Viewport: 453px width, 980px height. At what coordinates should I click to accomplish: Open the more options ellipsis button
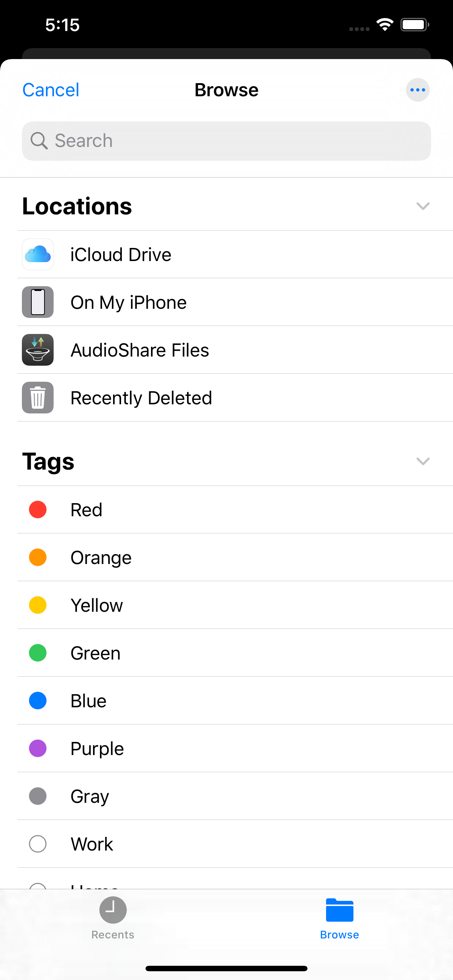coord(418,90)
